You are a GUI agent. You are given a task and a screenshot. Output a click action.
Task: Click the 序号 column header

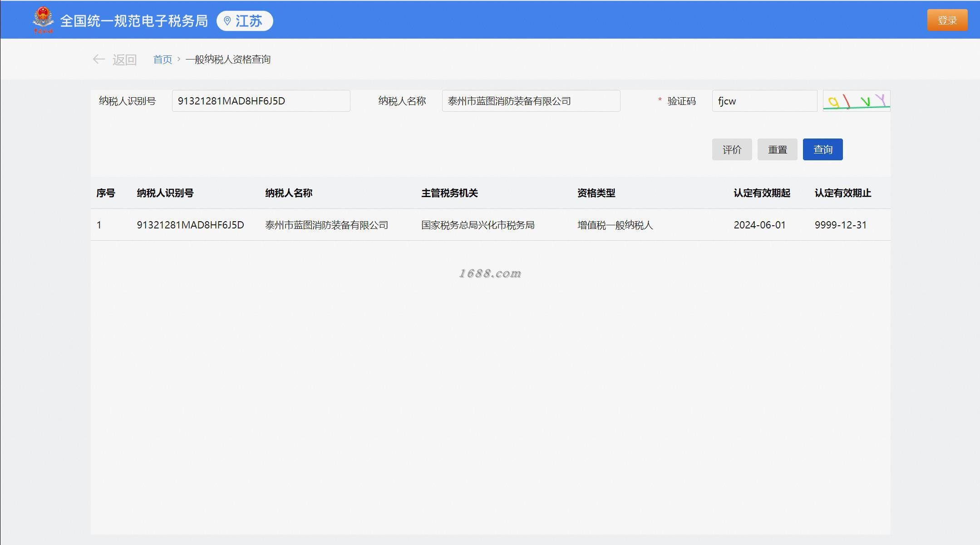tap(106, 193)
